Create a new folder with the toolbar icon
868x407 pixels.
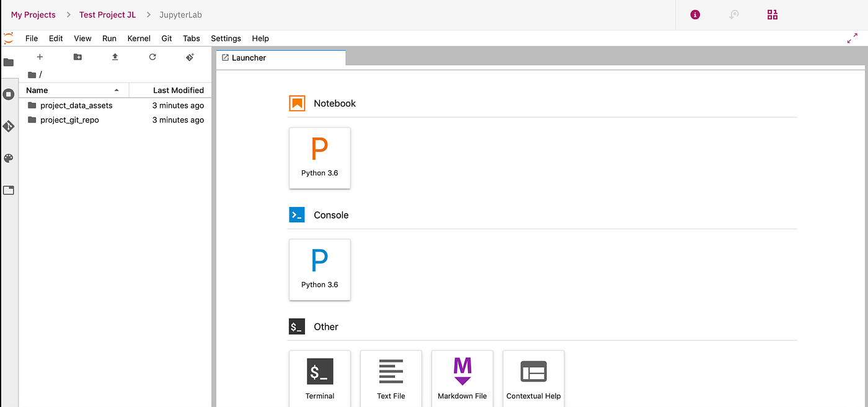[x=77, y=56]
